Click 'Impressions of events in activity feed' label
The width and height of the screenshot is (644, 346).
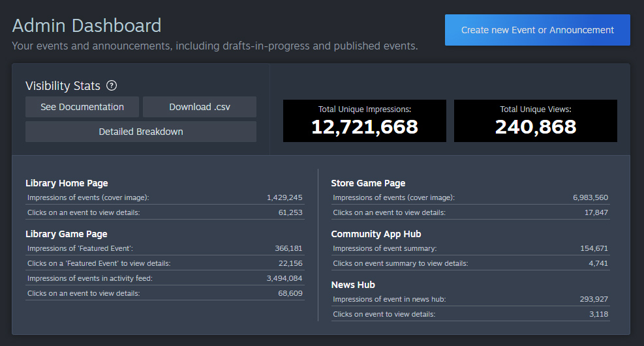pos(90,278)
